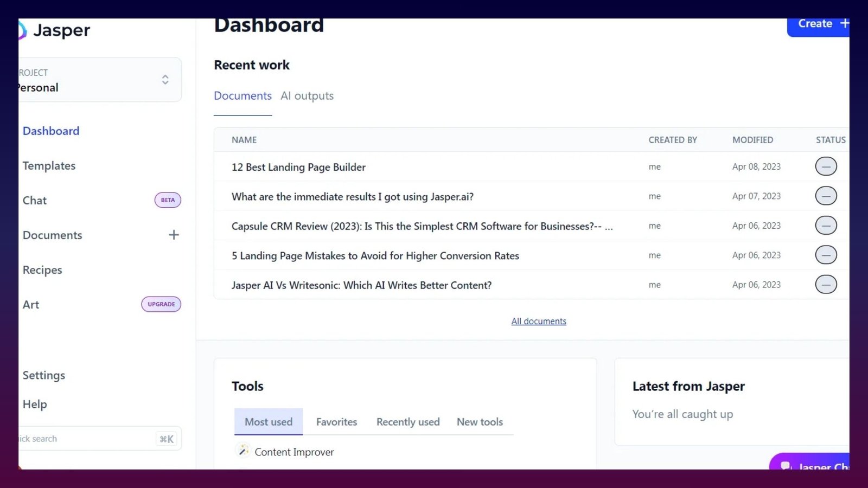868x488 pixels.
Task: Select the Recently used tools tab
Action: (407, 421)
